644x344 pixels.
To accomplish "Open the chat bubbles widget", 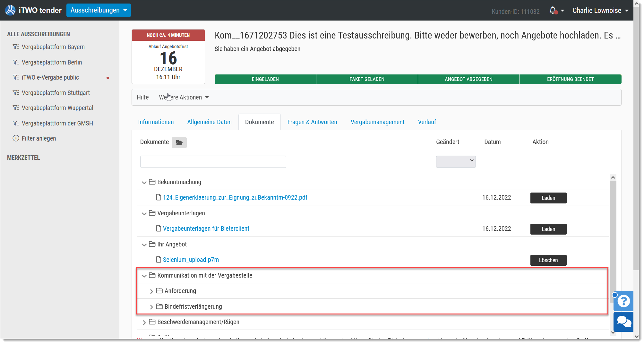I will [623, 322].
